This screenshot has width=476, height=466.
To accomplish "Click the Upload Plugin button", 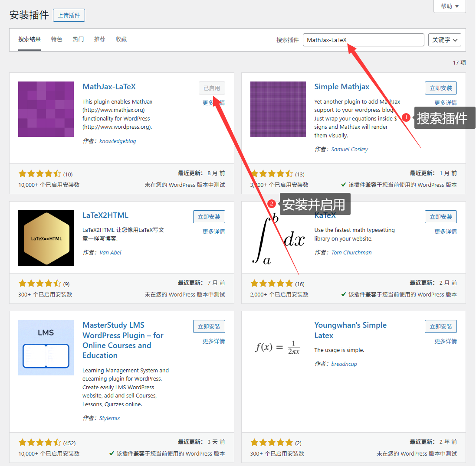I will coord(69,15).
